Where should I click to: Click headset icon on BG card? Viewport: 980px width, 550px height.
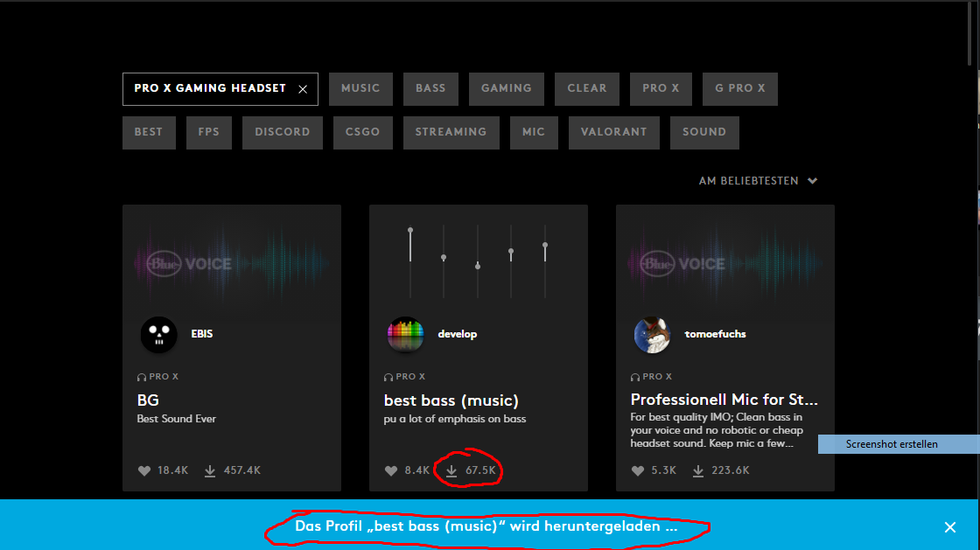point(142,377)
